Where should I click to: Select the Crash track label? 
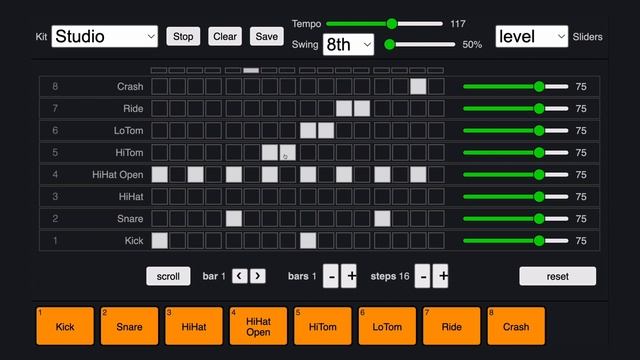tap(130, 87)
